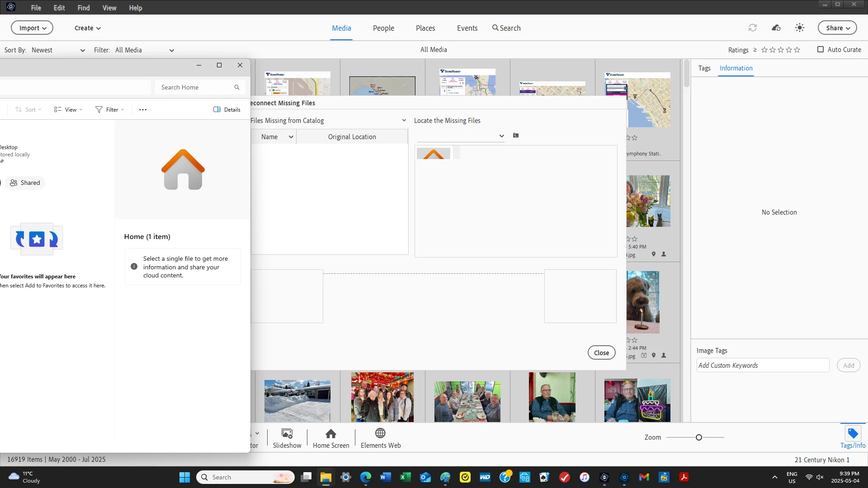
Task: Launch Elements Web globe icon
Action: (380, 433)
